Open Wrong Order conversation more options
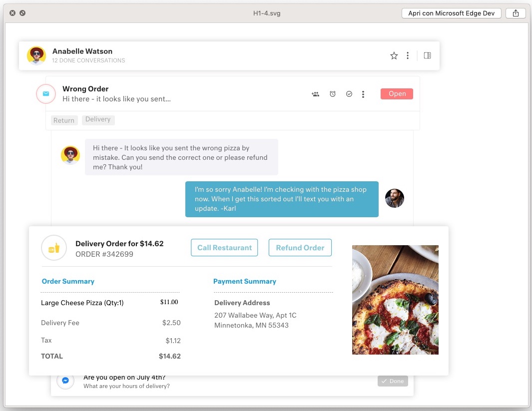Viewport: 532px width, 411px height. (363, 94)
